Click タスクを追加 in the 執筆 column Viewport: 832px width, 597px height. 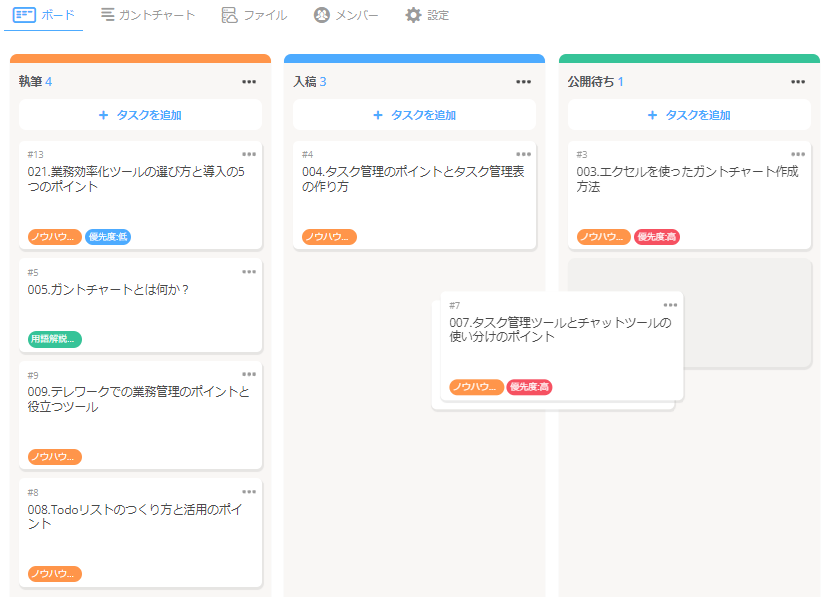click(140, 115)
